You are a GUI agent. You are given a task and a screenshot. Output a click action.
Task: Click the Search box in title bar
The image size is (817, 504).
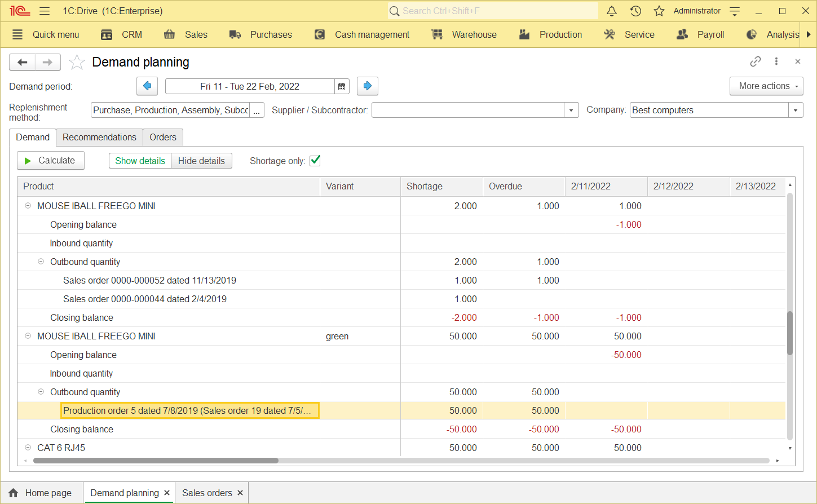(493, 11)
